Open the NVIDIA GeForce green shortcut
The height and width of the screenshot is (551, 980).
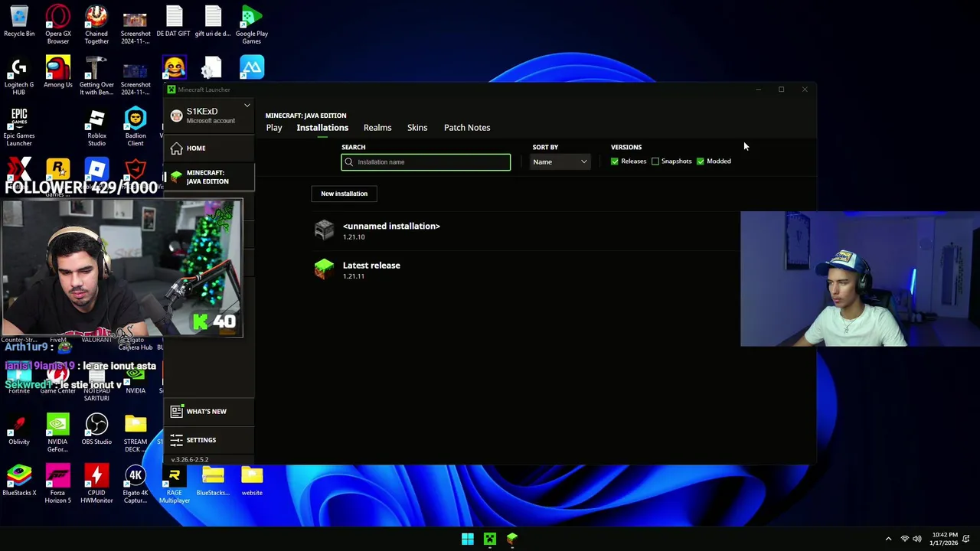click(x=58, y=432)
